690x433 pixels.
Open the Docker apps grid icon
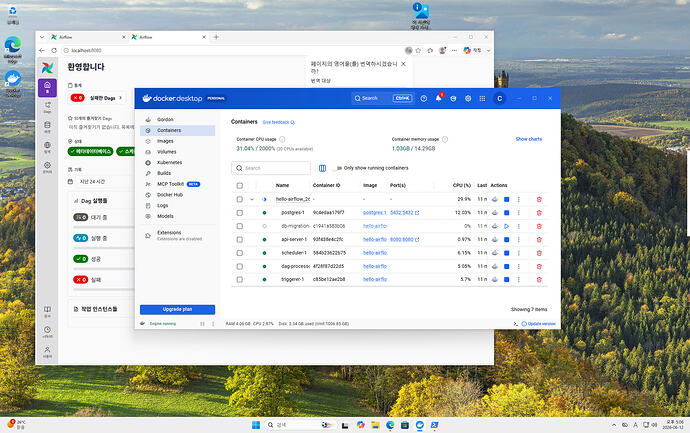[482, 99]
